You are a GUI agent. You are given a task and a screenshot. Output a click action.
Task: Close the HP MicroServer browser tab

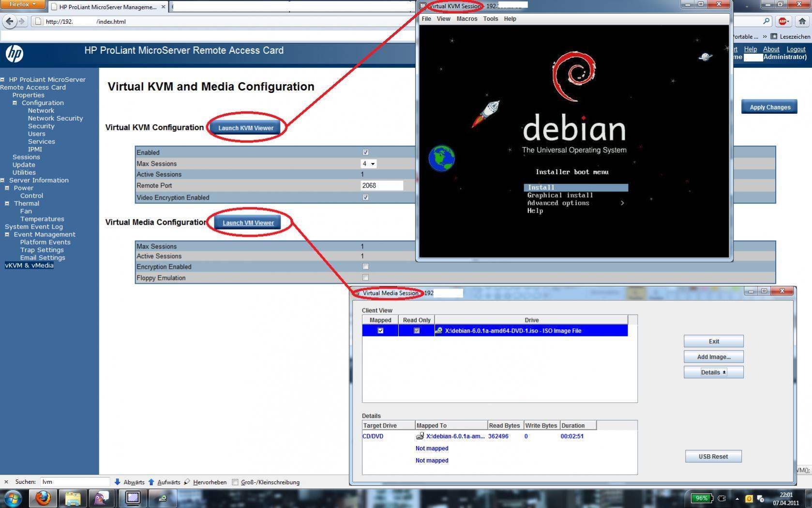(163, 7)
